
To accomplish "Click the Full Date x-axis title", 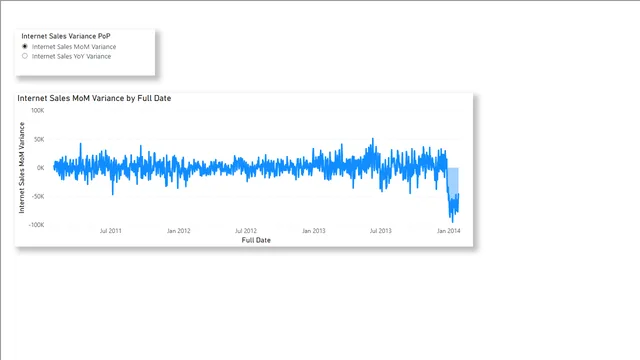I will coord(256,240).
